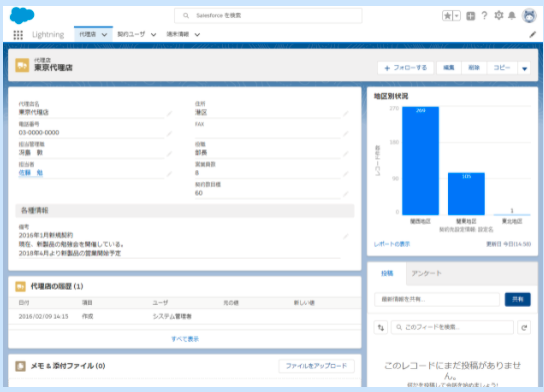Open the help question mark icon

(x=484, y=16)
